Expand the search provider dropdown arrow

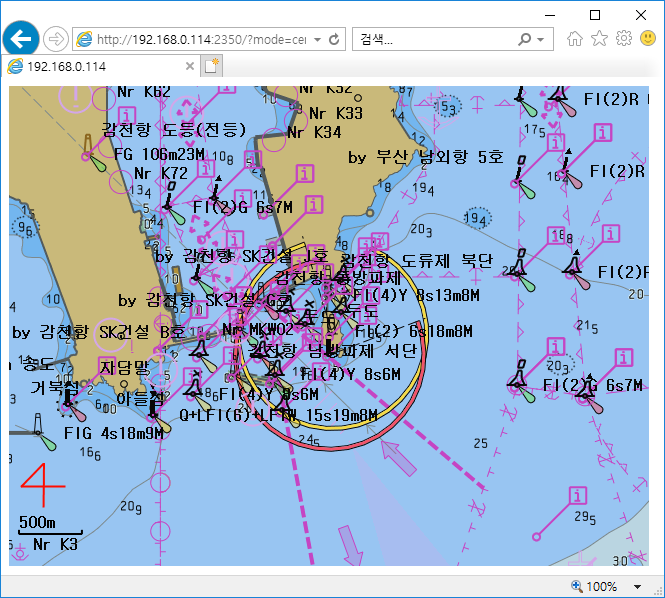point(541,40)
